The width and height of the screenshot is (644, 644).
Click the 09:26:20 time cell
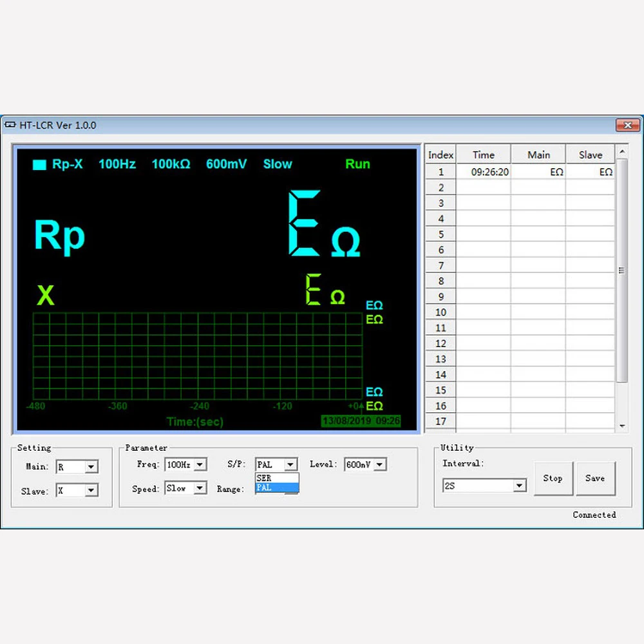(484, 172)
